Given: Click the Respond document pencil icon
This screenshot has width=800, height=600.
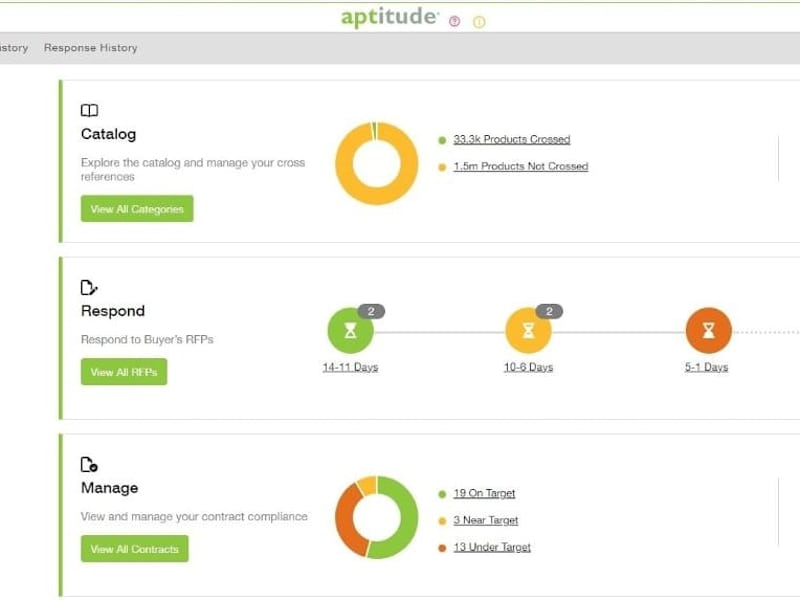Looking at the screenshot, I should pos(89,287).
